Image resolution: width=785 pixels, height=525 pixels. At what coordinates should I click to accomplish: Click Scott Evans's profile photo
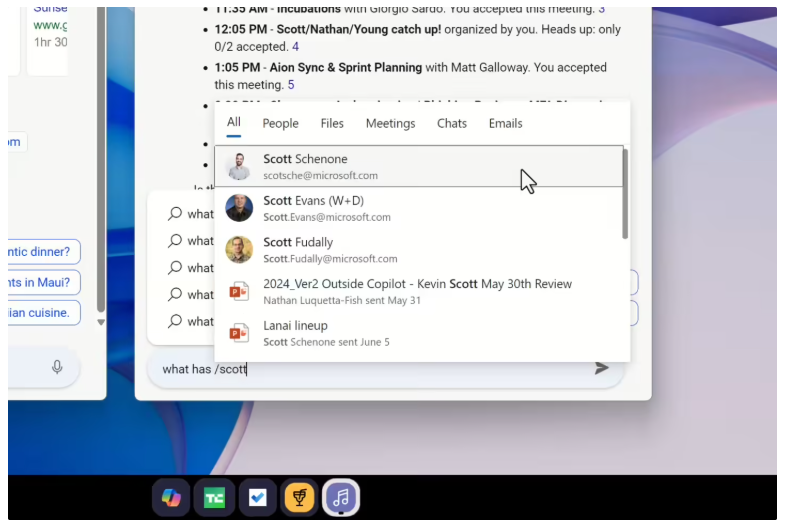239,208
